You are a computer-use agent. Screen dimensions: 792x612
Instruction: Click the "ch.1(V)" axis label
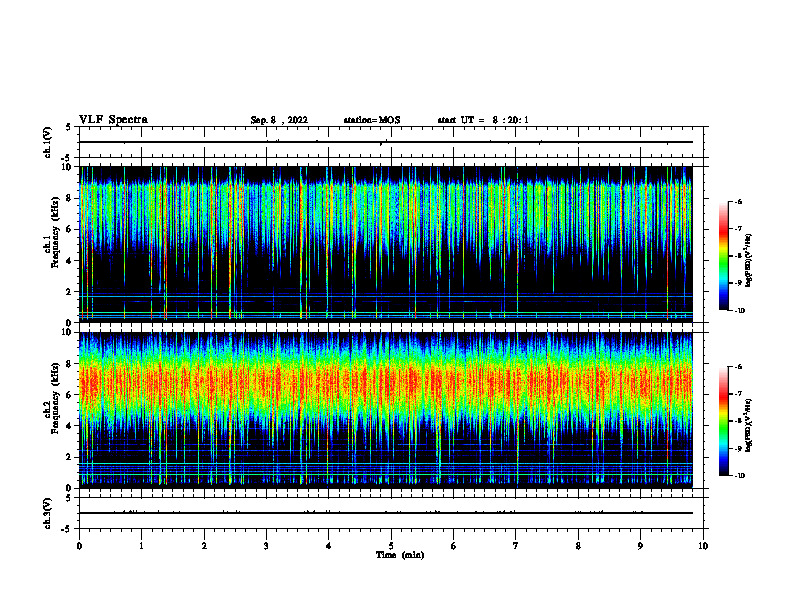pyautogui.click(x=48, y=142)
